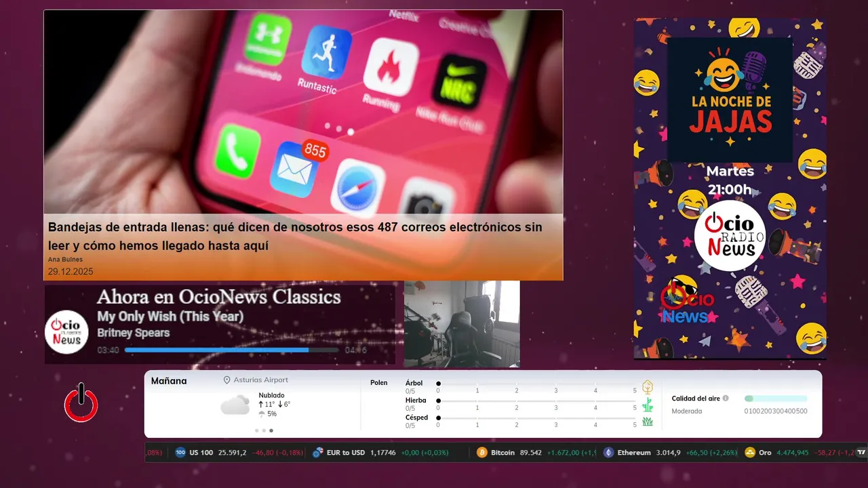The height and width of the screenshot is (488, 868).
Task: Click the Hierba grass pollen icon
Action: tap(648, 405)
